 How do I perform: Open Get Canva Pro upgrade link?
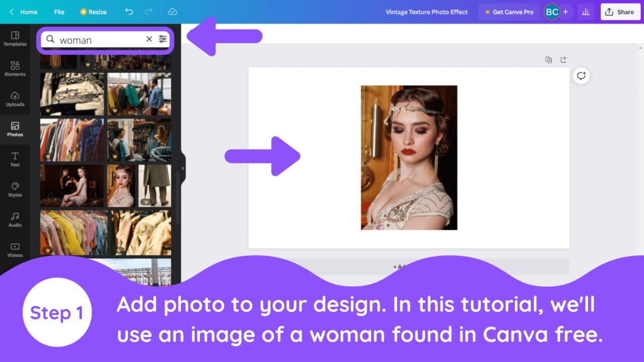coord(509,12)
